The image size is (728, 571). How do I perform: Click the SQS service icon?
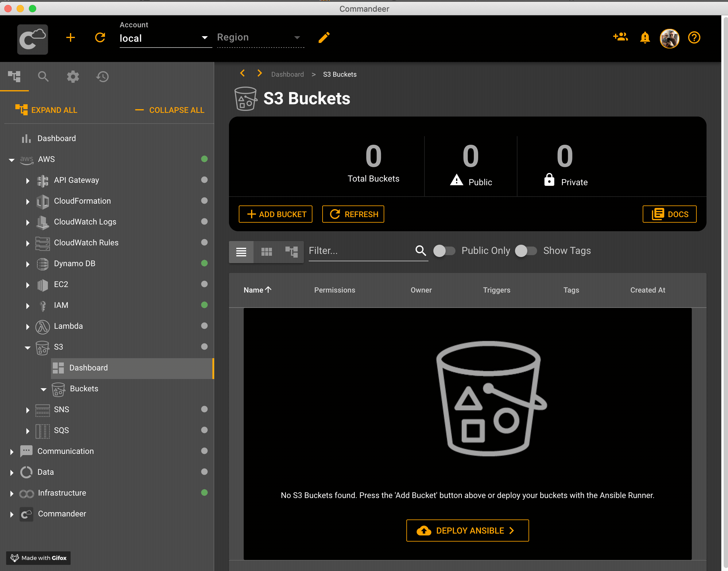coord(42,431)
